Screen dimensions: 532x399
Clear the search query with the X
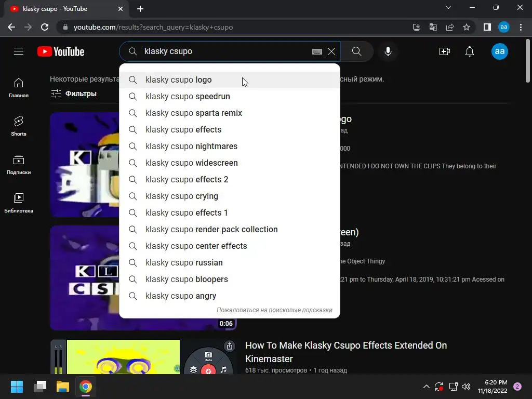pyautogui.click(x=331, y=51)
